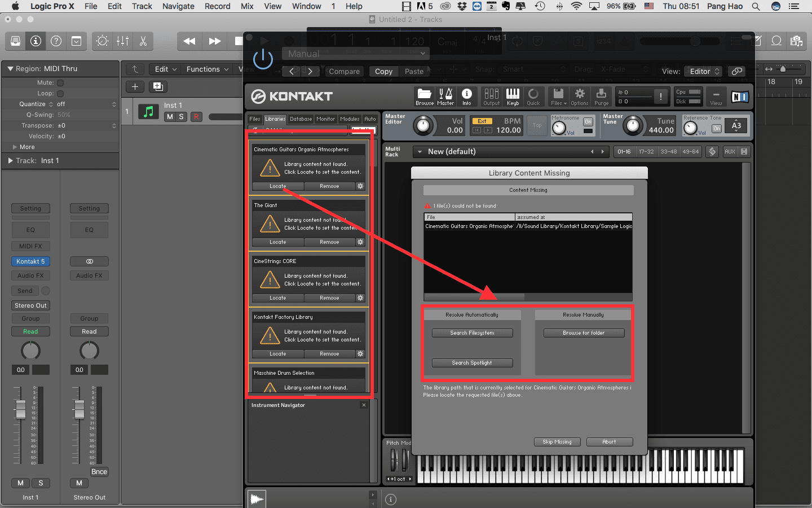Screen dimensions: 812x508
Task: Click the NI logo in Kontakt
Action: 740,97
